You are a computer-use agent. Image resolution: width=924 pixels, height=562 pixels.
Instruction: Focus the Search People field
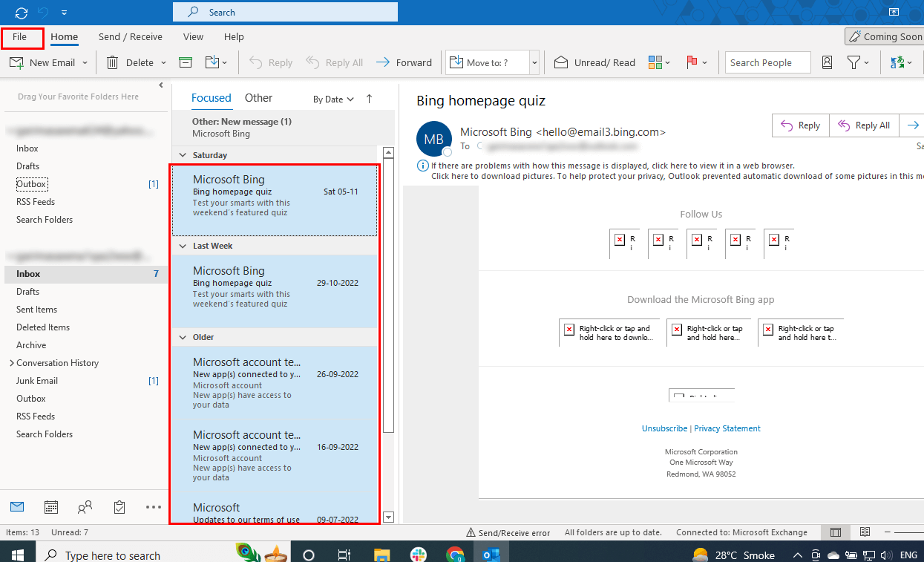(768, 62)
